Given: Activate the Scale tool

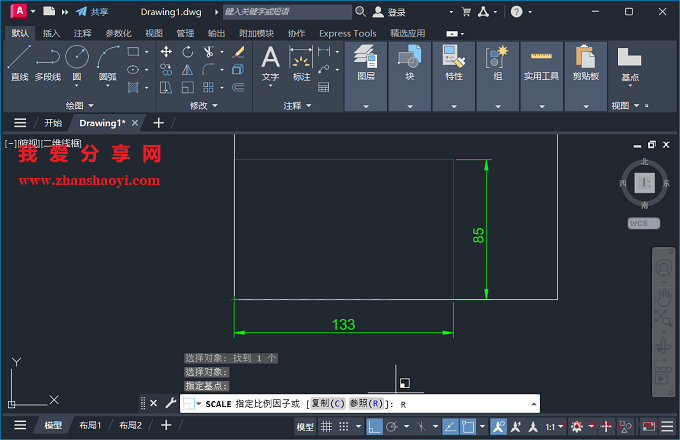Looking at the screenshot, I should click(x=187, y=88).
